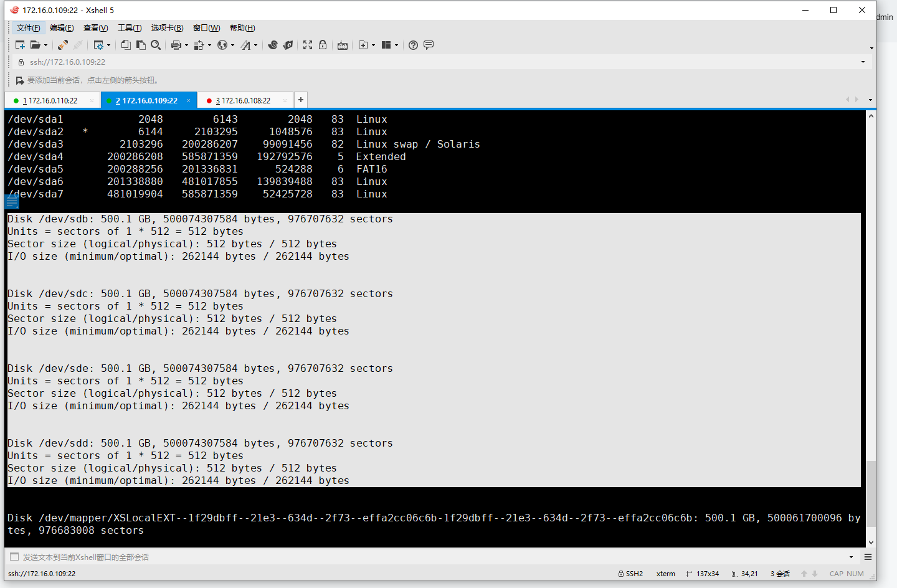
Task: Expand the layout arrangement dropdown arrow
Action: pyautogui.click(x=396, y=45)
